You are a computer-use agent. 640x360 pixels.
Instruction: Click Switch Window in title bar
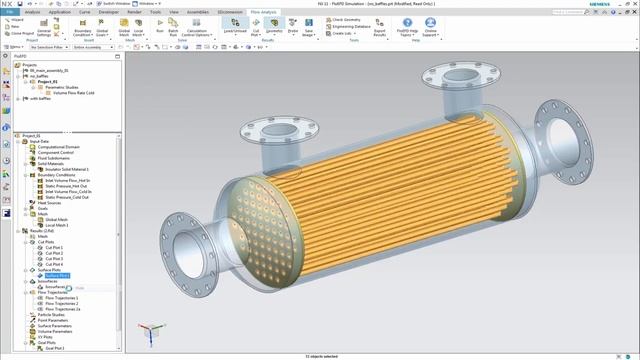point(113,4)
